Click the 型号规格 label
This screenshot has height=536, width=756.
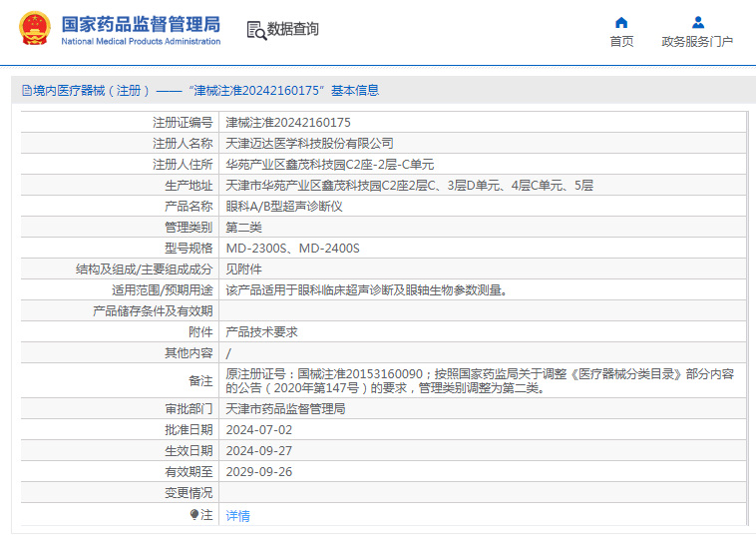tap(189, 249)
